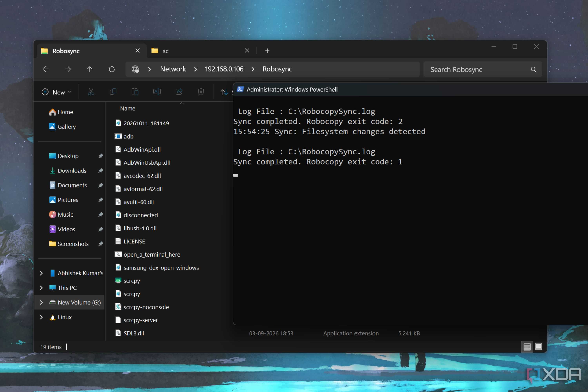Go forward with the right arrow
This screenshot has width=588, height=392.
(x=68, y=69)
